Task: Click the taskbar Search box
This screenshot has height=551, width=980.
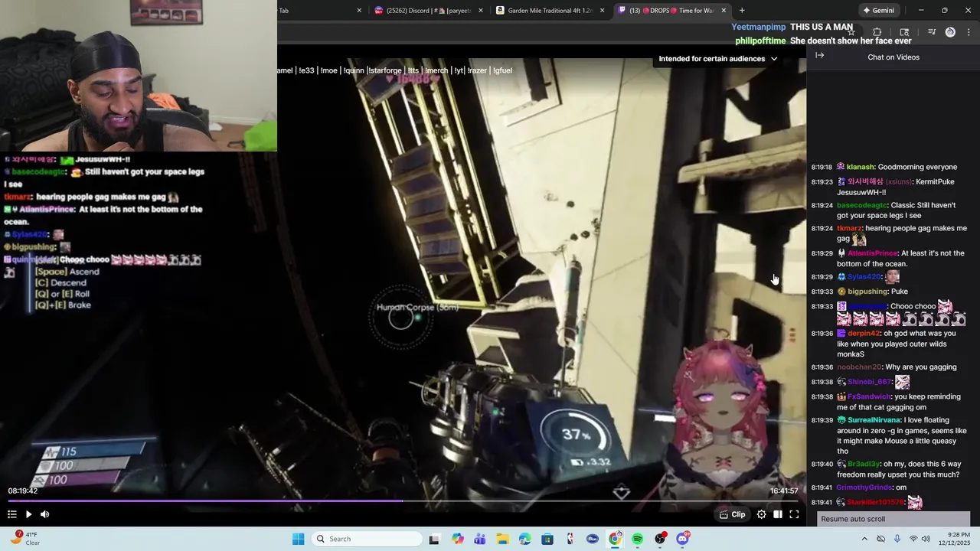Action: [367, 539]
